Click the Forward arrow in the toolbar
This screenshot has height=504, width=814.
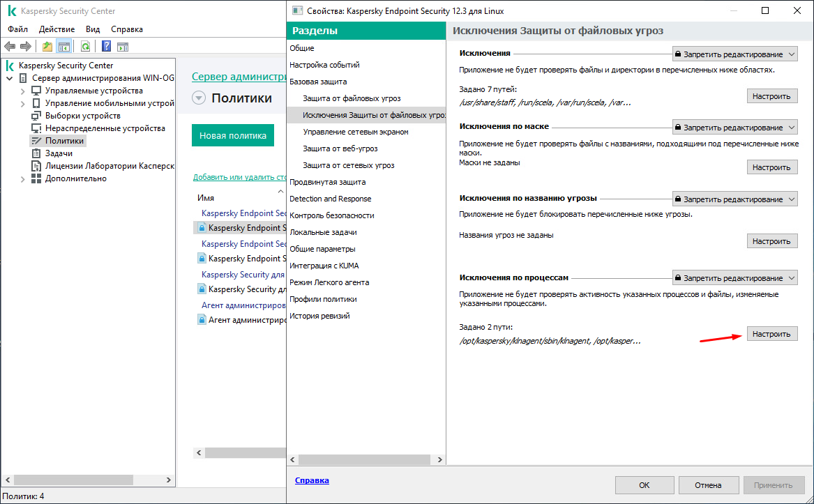coord(26,47)
